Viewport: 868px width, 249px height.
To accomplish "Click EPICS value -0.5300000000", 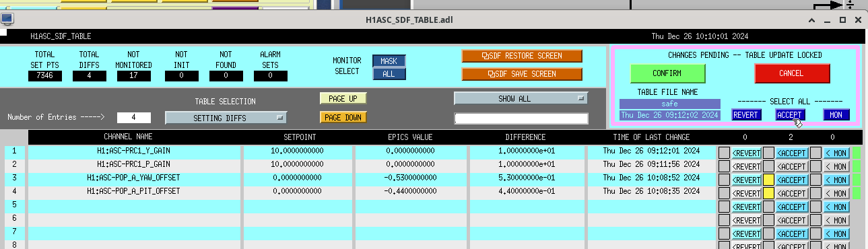I will (x=411, y=178).
